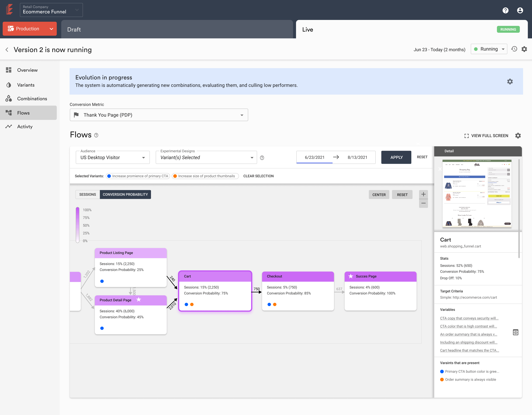This screenshot has height=415, width=532.
Task: Click the Variants half-drop icon in sidebar
Action: coord(9,85)
